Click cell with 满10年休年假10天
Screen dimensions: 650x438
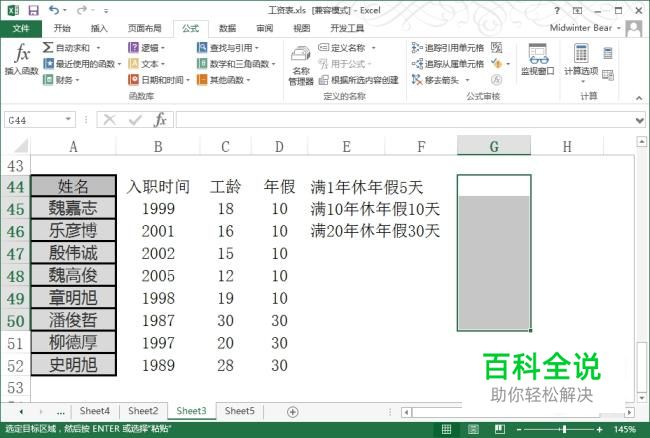click(375, 209)
